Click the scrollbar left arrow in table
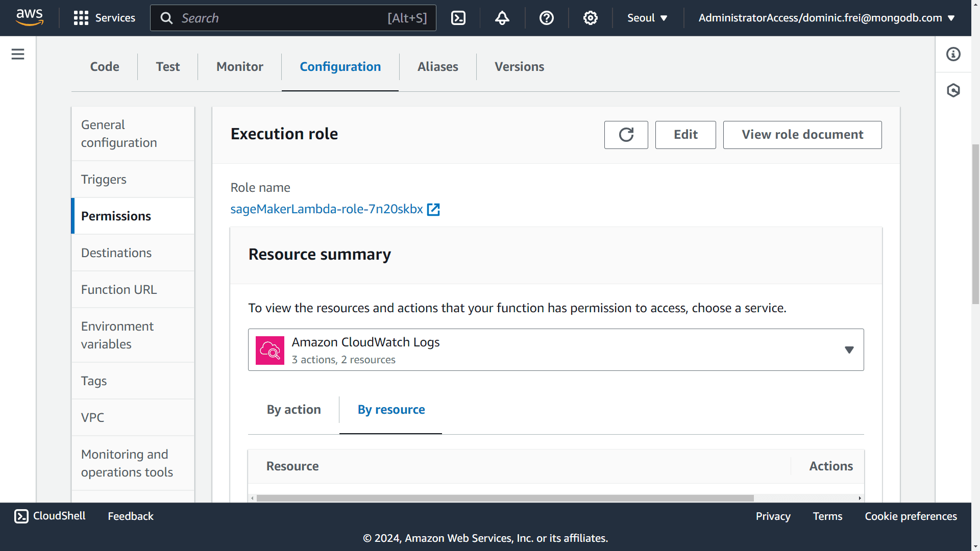The height and width of the screenshot is (551, 980). click(252, 498)
